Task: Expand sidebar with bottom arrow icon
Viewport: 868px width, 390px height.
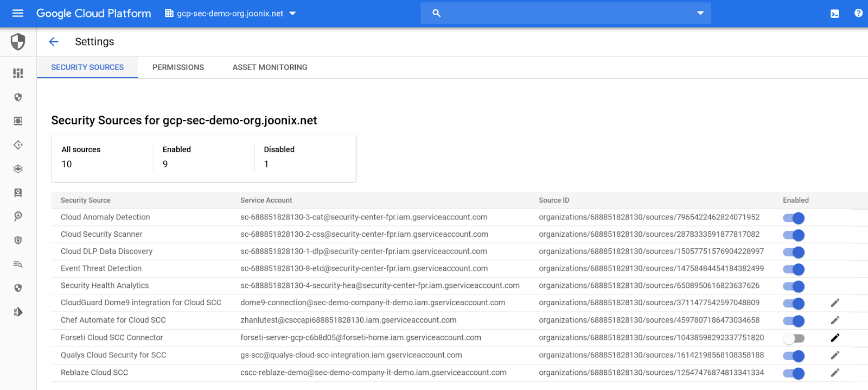Action: (x=18, y=312)
